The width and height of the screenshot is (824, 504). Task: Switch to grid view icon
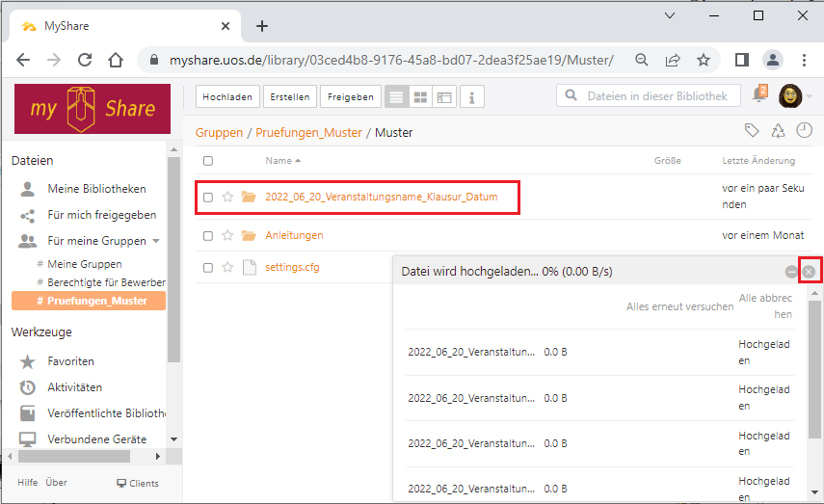pyautogui.click(x=420, y=97)
